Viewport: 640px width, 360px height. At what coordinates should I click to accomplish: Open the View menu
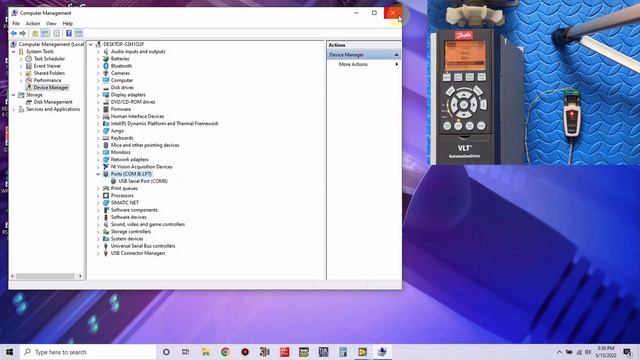coord(51,24)
